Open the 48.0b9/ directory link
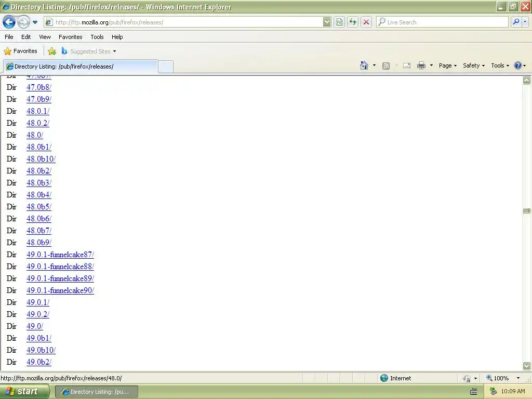532x399 pixels. [39, 243]
